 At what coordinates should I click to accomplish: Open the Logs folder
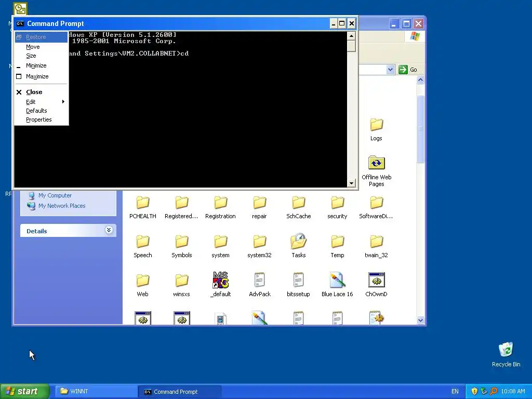pyautogui.click(x=376, y=129)
